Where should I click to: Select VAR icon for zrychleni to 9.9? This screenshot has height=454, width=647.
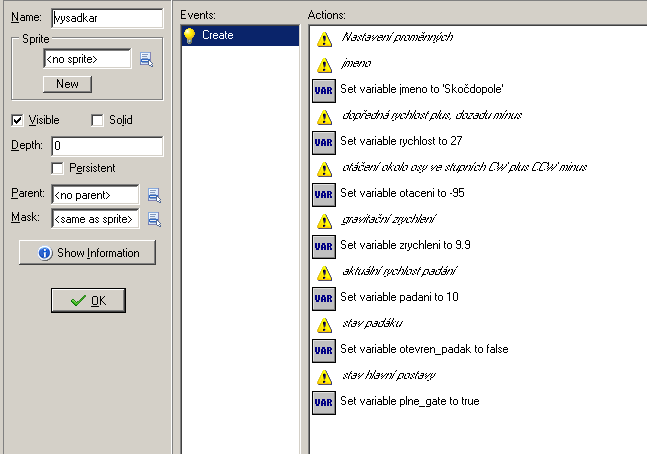324,246
